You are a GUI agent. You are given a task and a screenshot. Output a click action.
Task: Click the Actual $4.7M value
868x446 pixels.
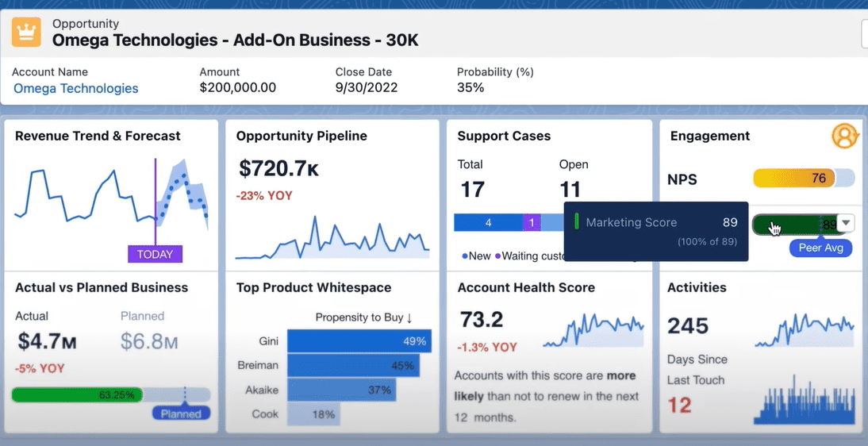pyautogui.click(x=47, y=341)
